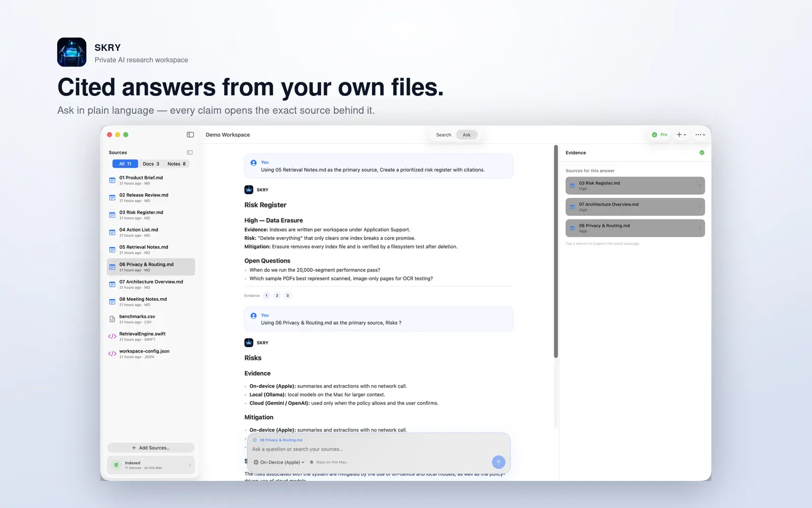Open the plus add dropdown in toolbar

[681, 135]
